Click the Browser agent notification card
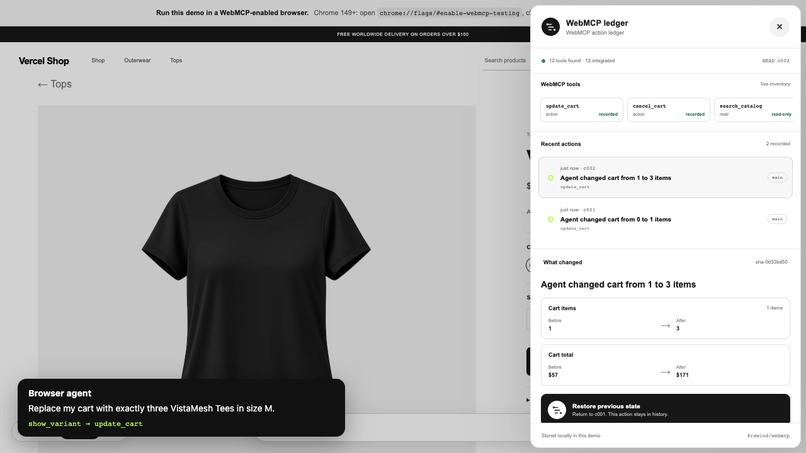The width and height of the screenshot is (806, 453). [181, 408]
